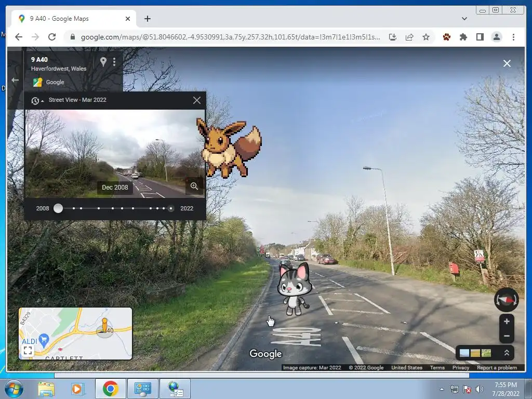Click the Dec 2008 preview thumbnail
The image size is (532, 399).
(x=115, y=153)
